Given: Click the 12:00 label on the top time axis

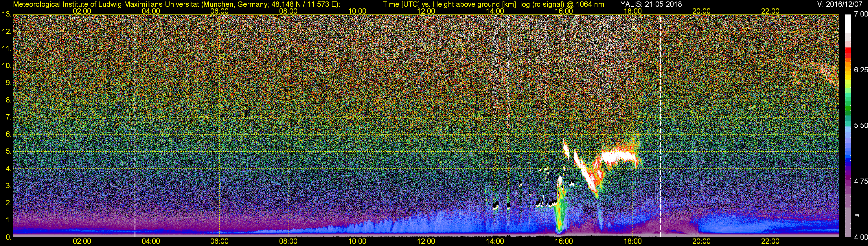Looking at the screenshot, I should (x=426, y=11).
